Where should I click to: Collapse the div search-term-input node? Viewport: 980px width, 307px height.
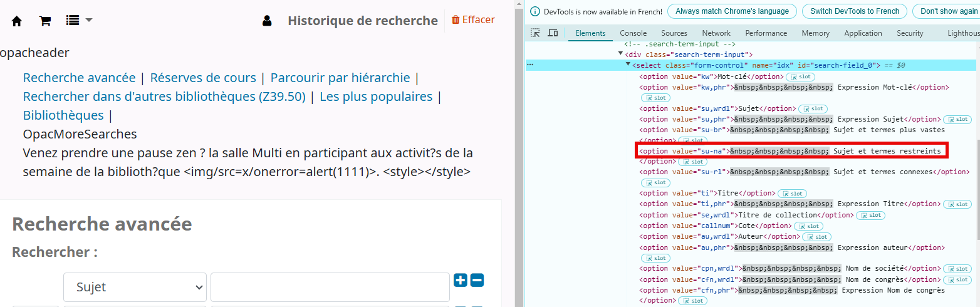tap(621, 55)
